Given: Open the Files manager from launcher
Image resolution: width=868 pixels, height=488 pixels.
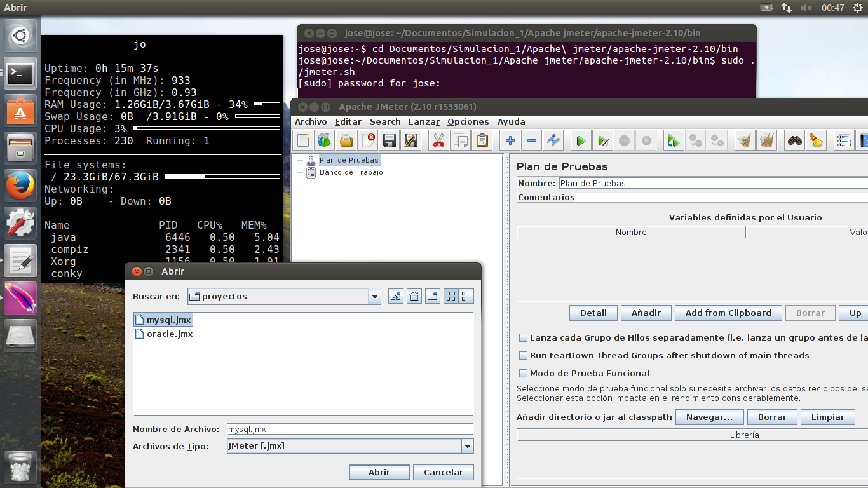Looking at the screenshot, I should point(20,149).
